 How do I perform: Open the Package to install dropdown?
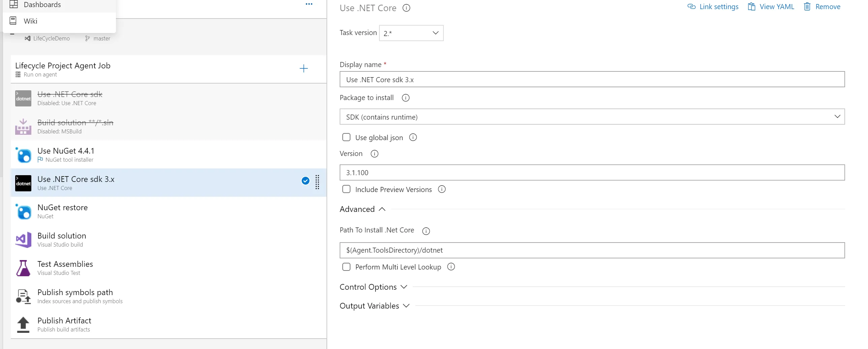point(592,117)
